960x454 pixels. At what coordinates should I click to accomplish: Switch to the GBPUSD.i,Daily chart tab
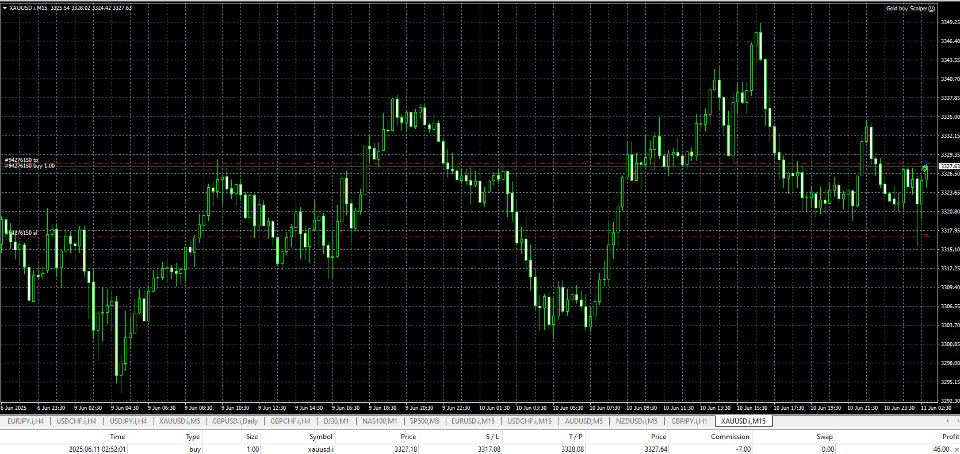tap(236, 422)
